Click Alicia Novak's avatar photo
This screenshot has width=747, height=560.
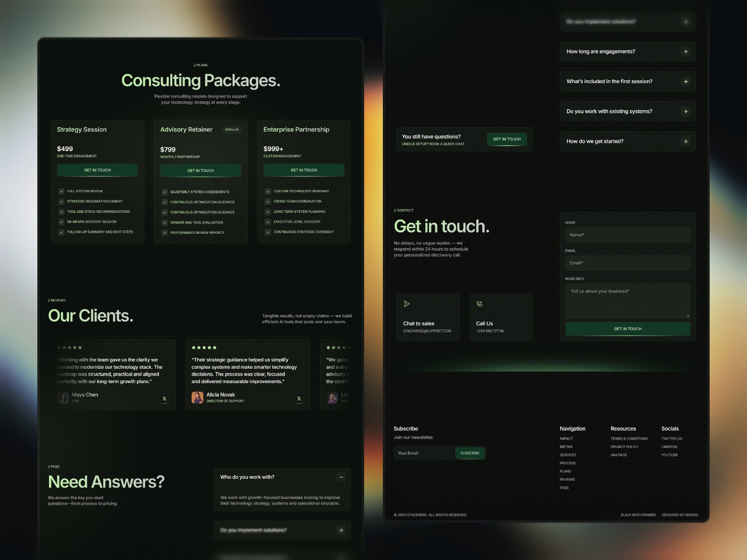tap(197, 398)
